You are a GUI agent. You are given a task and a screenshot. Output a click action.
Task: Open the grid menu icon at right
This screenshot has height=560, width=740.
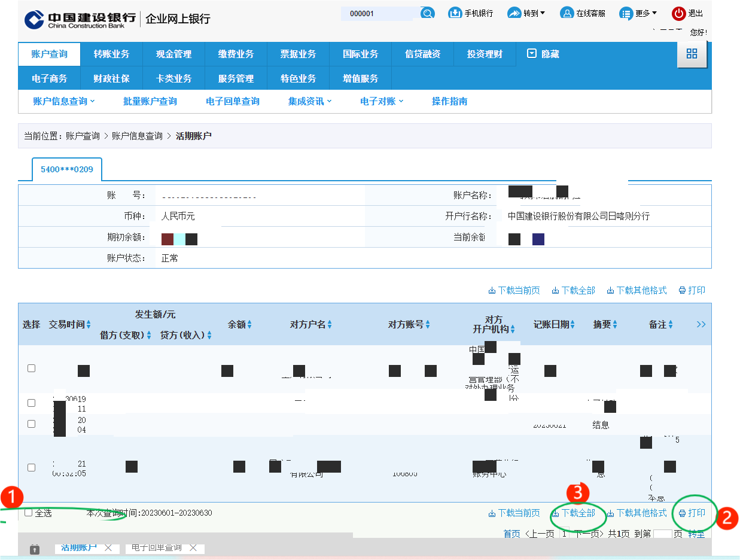(692, 54)
